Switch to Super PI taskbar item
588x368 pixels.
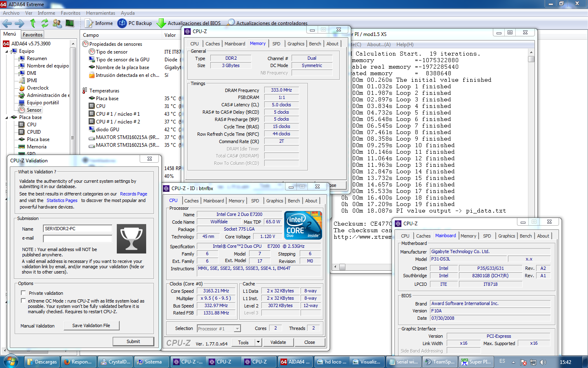click(476, 362)
